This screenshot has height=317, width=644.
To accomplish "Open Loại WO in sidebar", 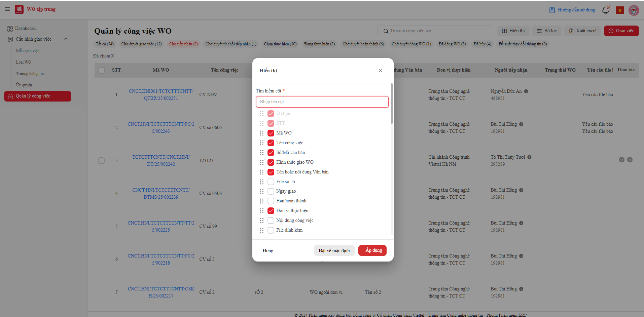I will (x=24, y=62).
